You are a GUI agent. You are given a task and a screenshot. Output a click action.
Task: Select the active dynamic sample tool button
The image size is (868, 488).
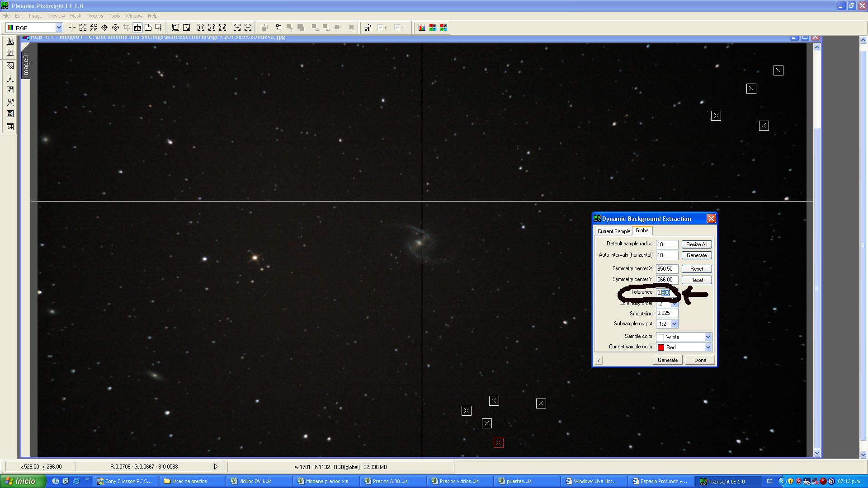(137, 28)
